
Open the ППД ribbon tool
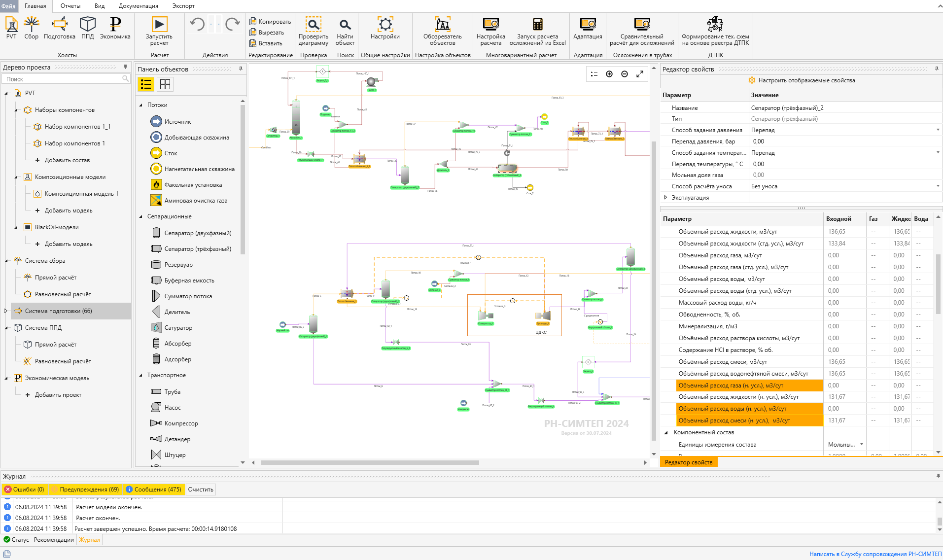[x=88, y=28]
